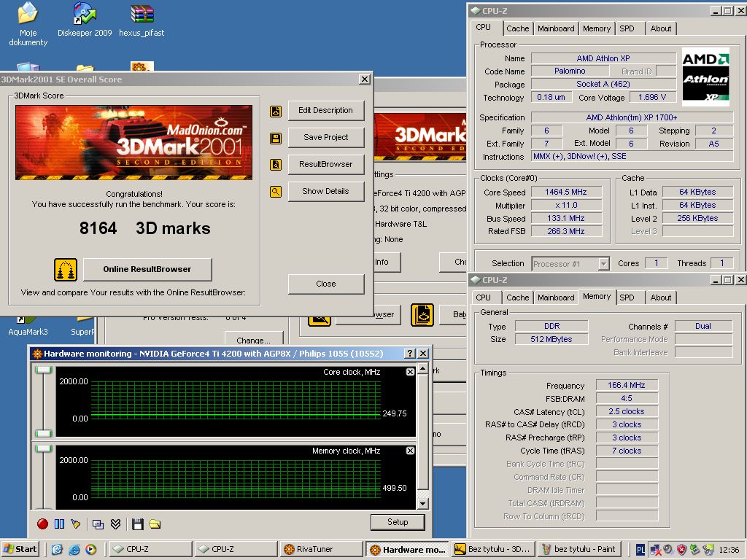Click the show desktop quick launch icon
Screen dimensions: 747x560
57,549
